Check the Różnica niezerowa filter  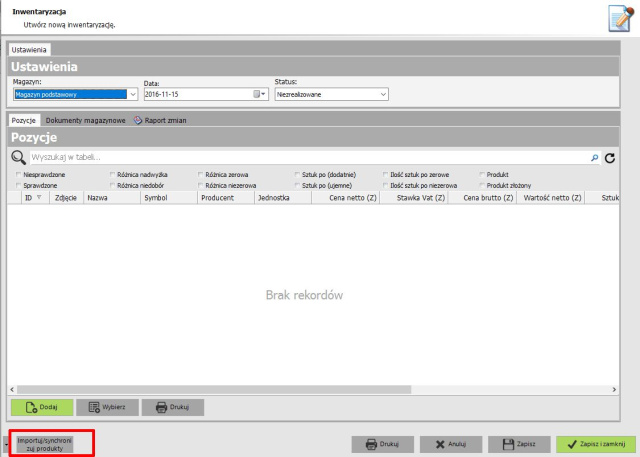tap(200, 186)
